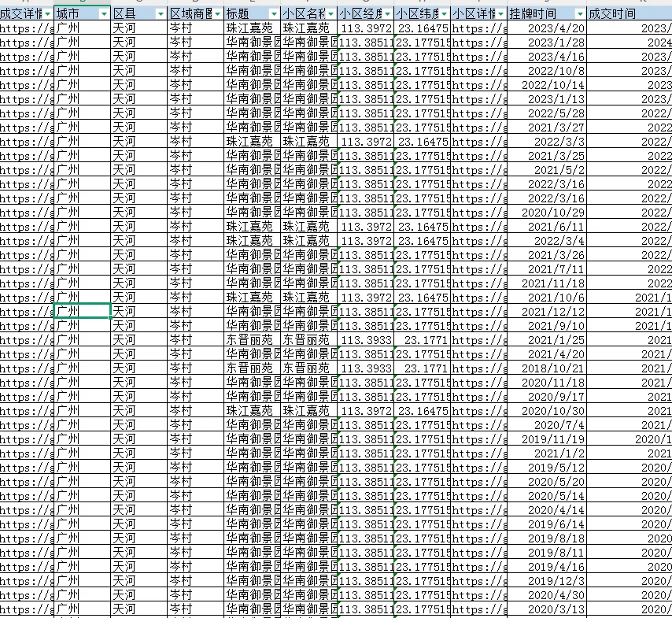This screenshot has height=618, width=672.
Task: Select the listing date 2021/9/10 cell
Action: point(547,325)
